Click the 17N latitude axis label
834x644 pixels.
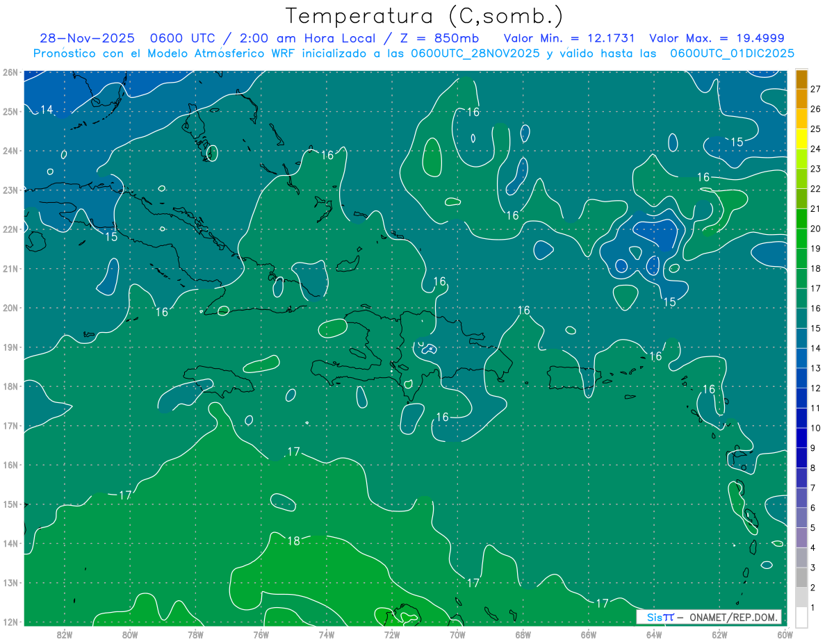10,425
